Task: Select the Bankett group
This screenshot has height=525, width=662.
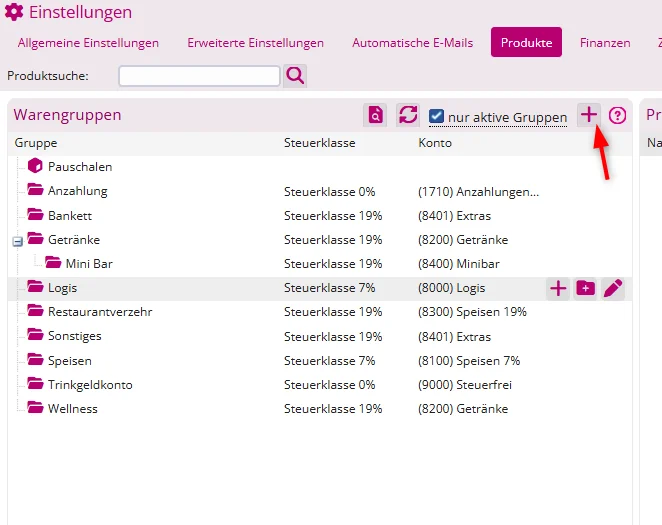Action: point(70,216)
